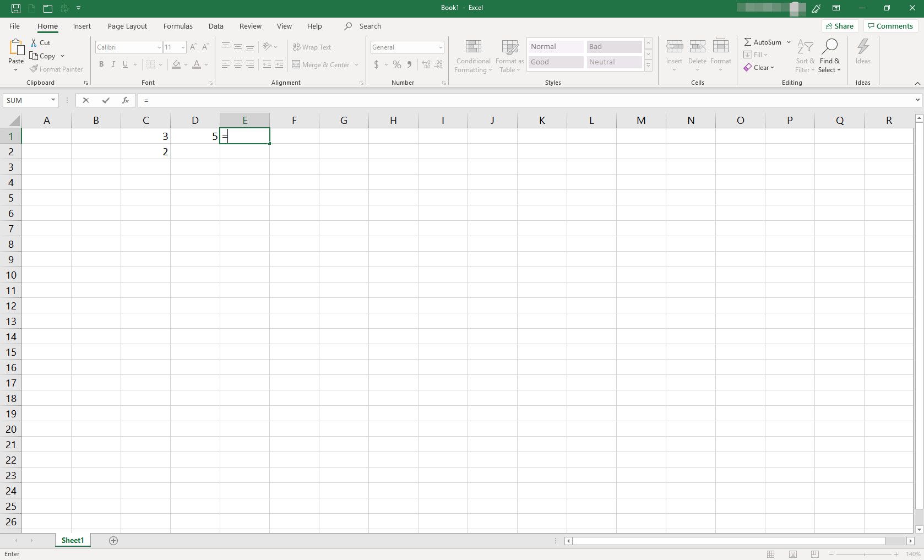This screenshot has width=924, height=560.
Task: Toggle Underline formatting
Action: pos(126,64)
